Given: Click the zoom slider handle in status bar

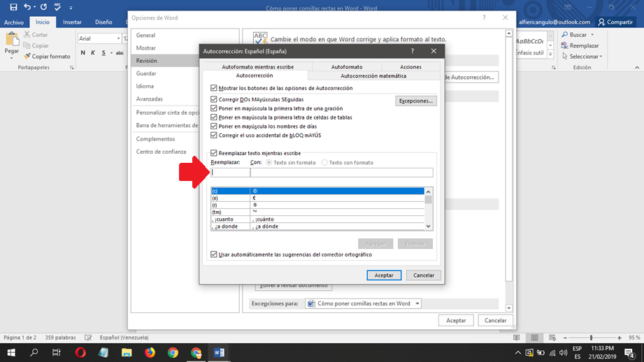Looking at the screenshot, I should pyautogui.click(x=591, y=338).
